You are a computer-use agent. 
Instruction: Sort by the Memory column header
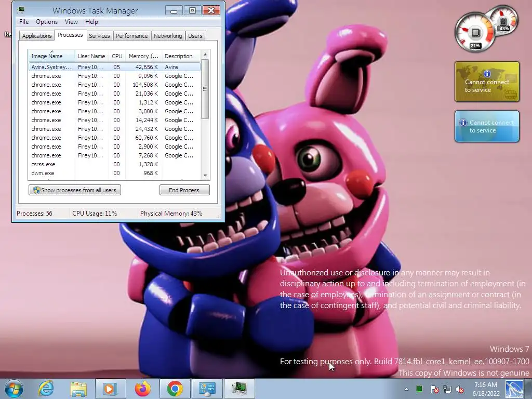click(143, 56)
